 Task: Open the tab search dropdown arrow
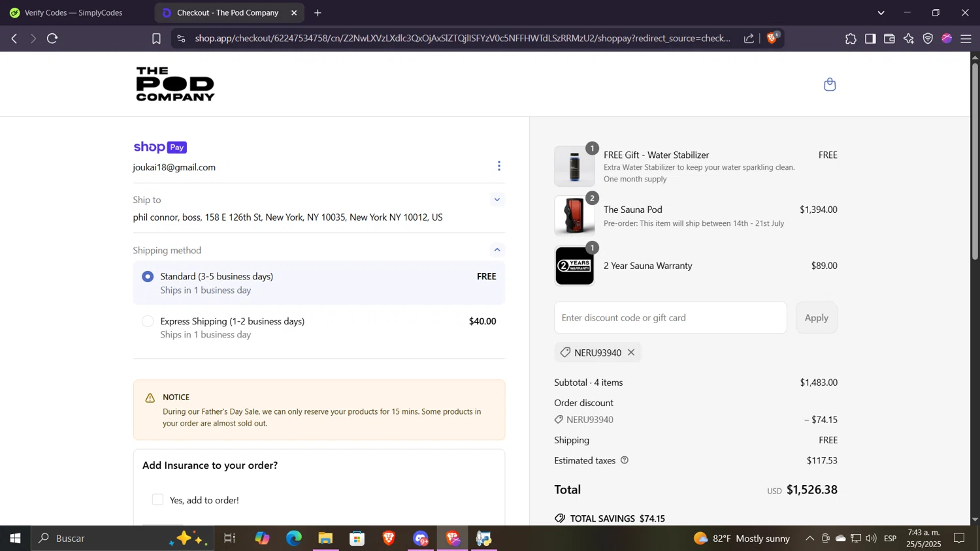[x=881, y=12]
